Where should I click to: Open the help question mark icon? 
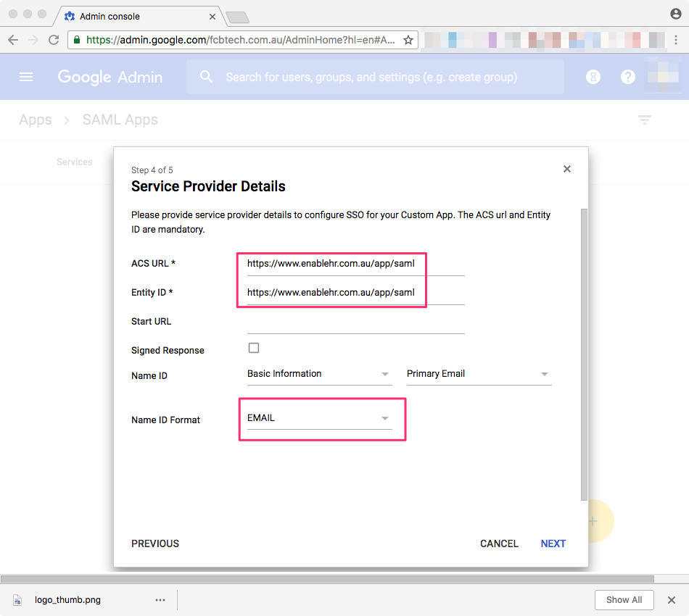coord(627,77)
